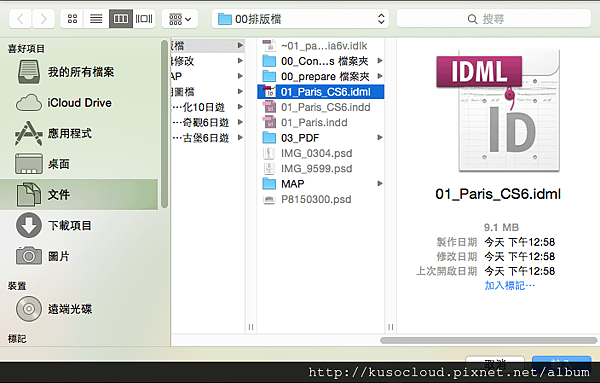Select the 01_Paris_CS6.idml file
This screenshot has height=383, width=600.
(321, 92)
